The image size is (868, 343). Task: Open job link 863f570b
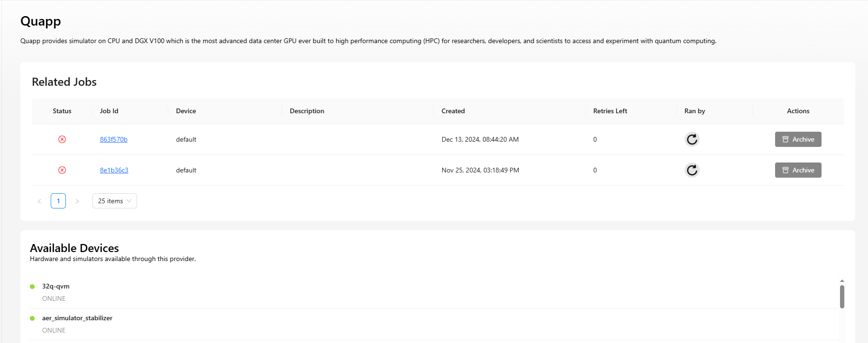tap(114, 139)
